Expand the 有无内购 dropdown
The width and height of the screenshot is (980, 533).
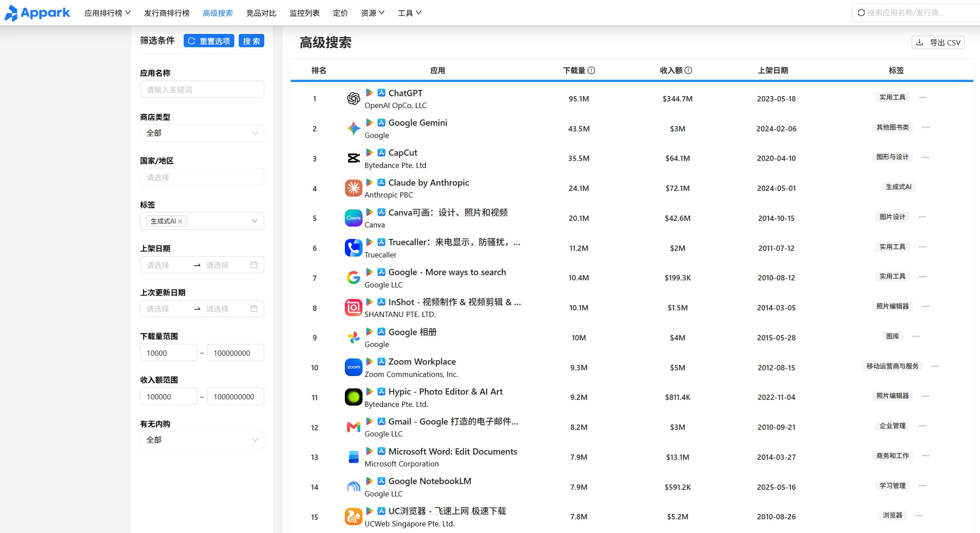[202, 440]
